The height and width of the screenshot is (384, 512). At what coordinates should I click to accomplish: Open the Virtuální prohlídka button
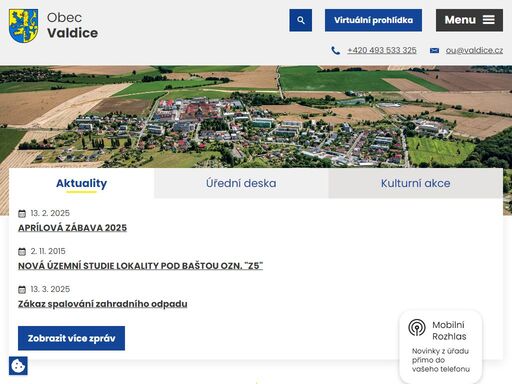[x=373, y=20]
